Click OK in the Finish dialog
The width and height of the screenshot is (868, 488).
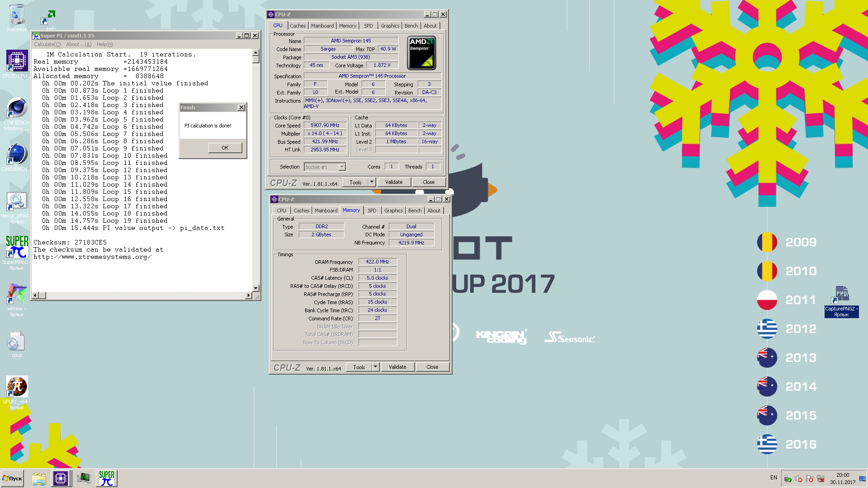tap(225, 148)
